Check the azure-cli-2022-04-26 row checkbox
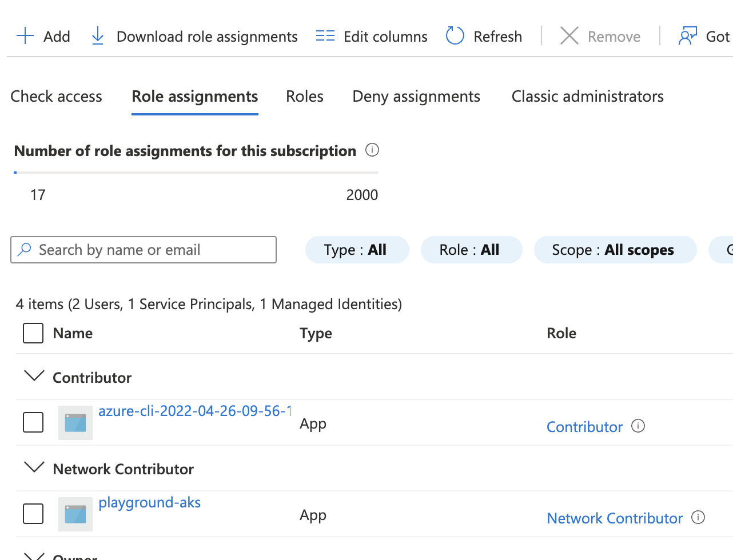The width and height of the screenshot is (733, 560). (x=33, y=423)
